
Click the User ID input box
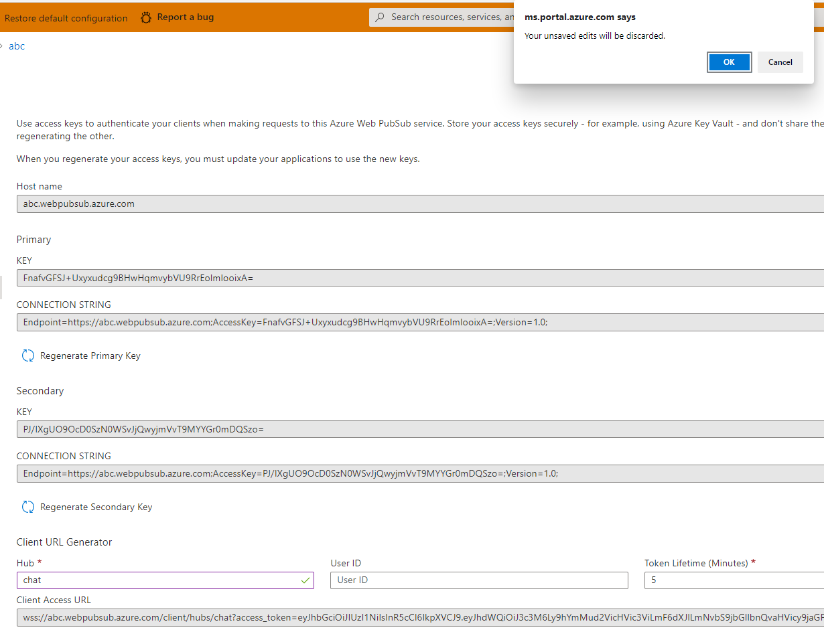click(x=479, y=580)
